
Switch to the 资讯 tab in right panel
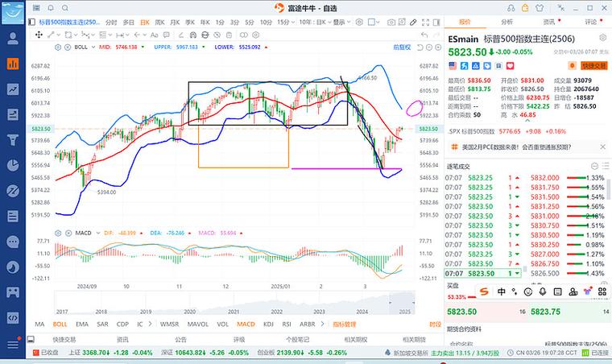[548, 22]
